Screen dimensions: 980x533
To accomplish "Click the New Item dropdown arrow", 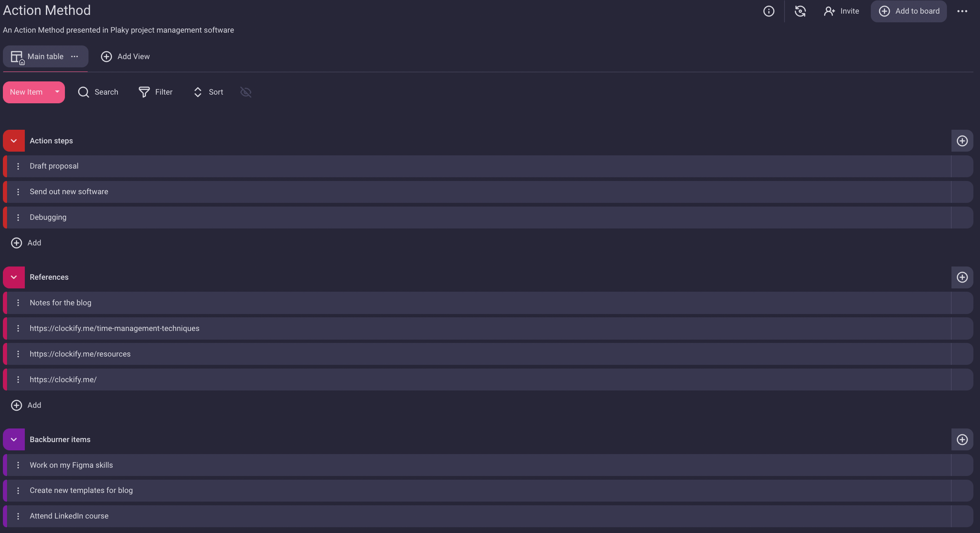I will coord(57,92).
